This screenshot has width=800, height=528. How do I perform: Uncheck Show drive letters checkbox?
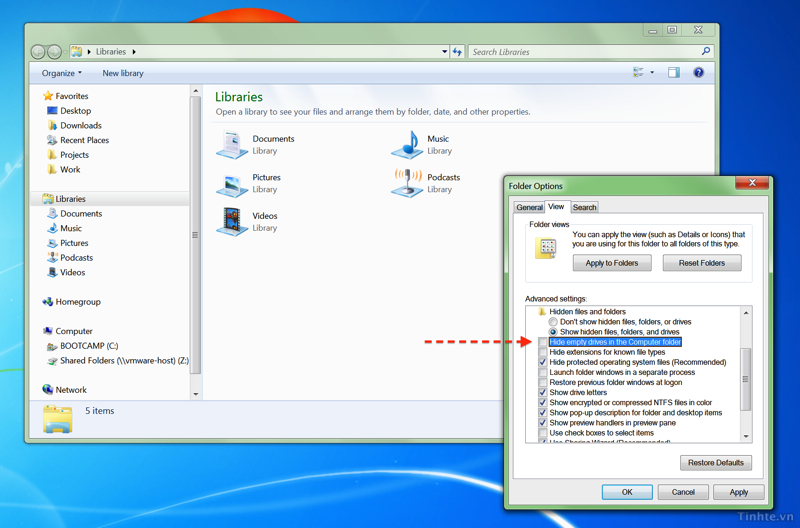point(543,393)
